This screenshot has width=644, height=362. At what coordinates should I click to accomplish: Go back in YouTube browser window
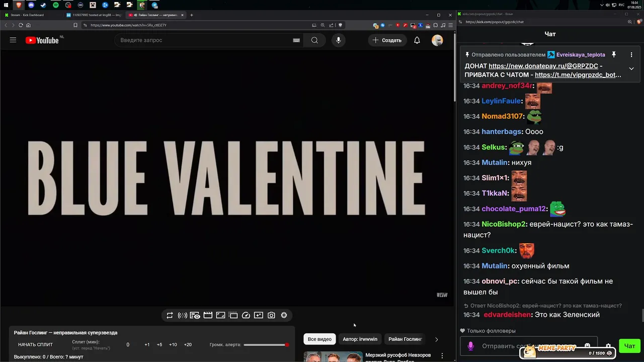coord(6,25)
